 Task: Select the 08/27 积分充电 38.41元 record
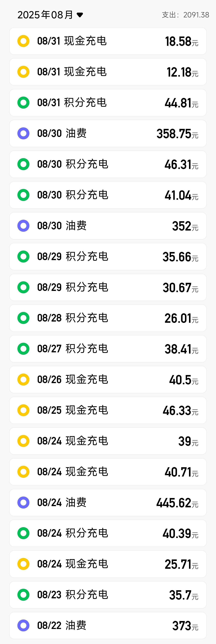108,349
